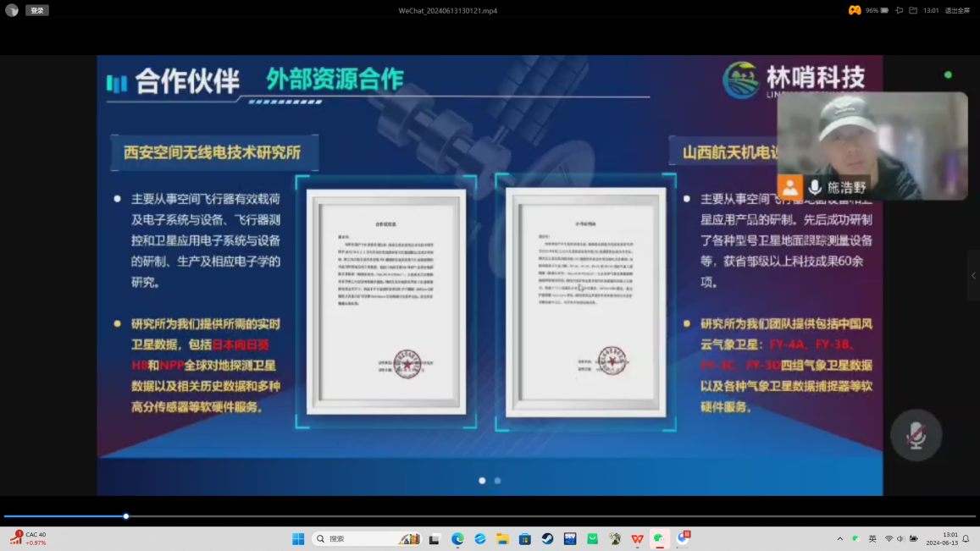
Task: Open the notification bell in system tray
Action: [x=966, y=539]
